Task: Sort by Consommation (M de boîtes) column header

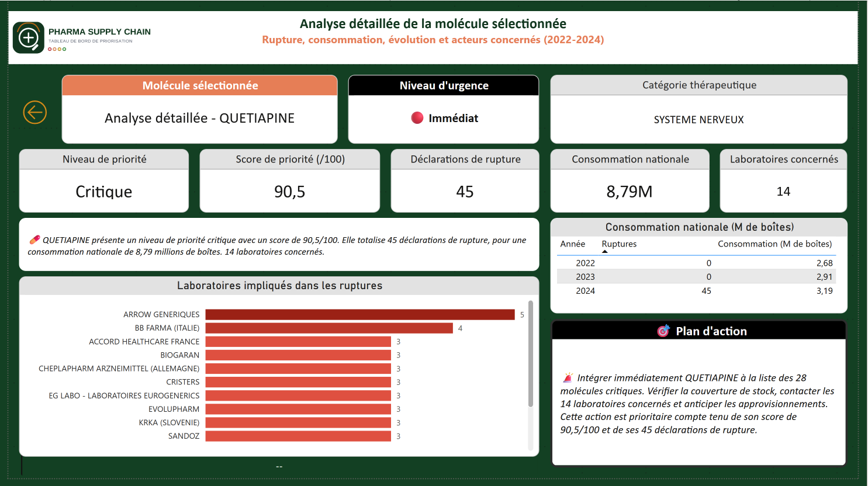Action: coord(774,244)
